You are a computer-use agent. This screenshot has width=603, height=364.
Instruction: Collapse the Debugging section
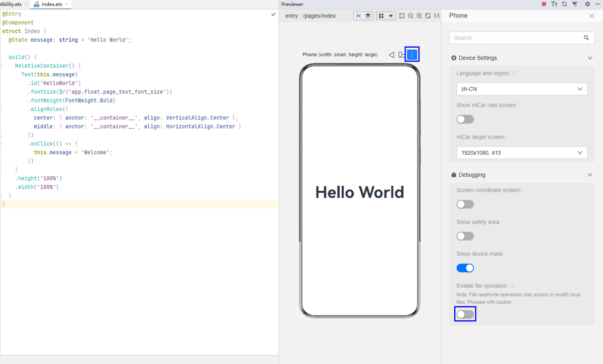click(590, 175)
